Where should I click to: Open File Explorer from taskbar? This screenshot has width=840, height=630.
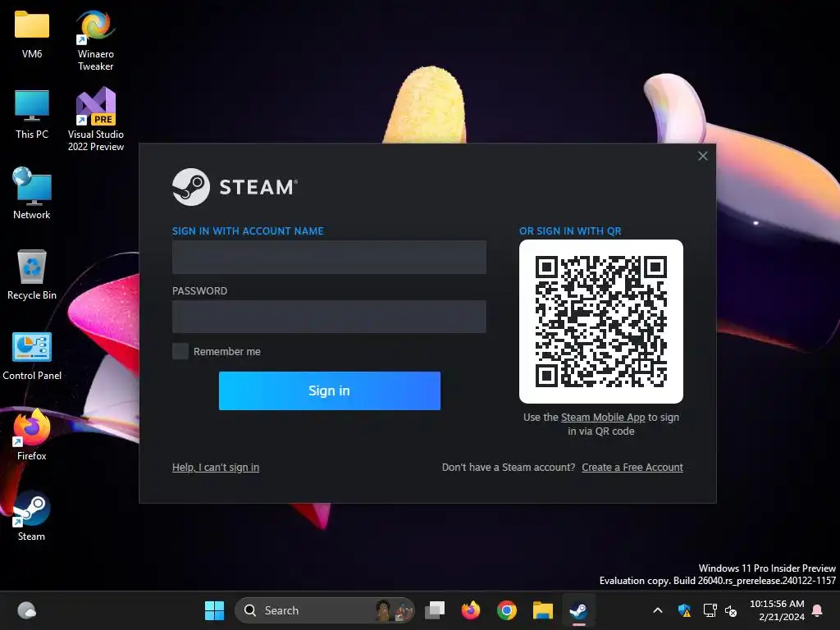(x=543, y=610)
